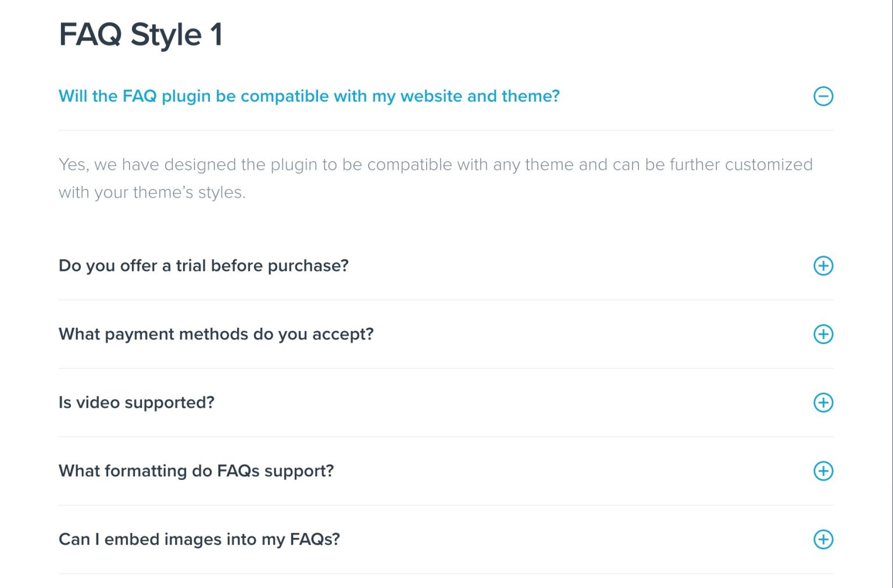Expand the 'What formatting do FAQs support?' item

coord(196,471)
